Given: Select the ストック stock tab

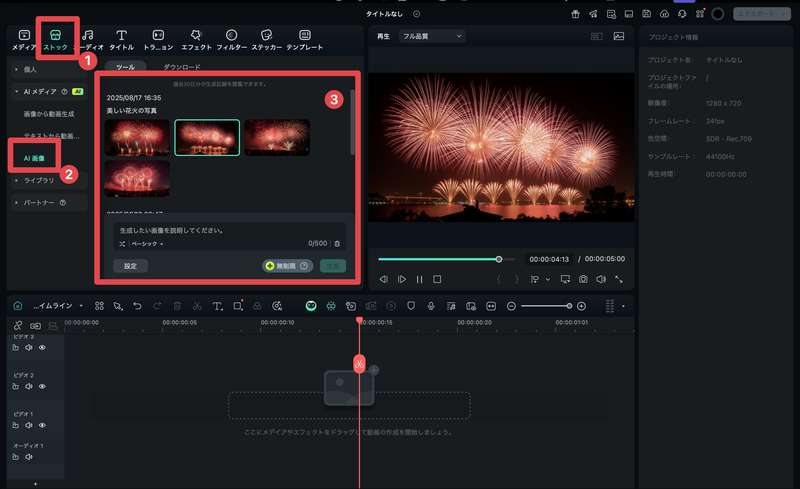Looking at the screenshot, I should tap(55, 40).
